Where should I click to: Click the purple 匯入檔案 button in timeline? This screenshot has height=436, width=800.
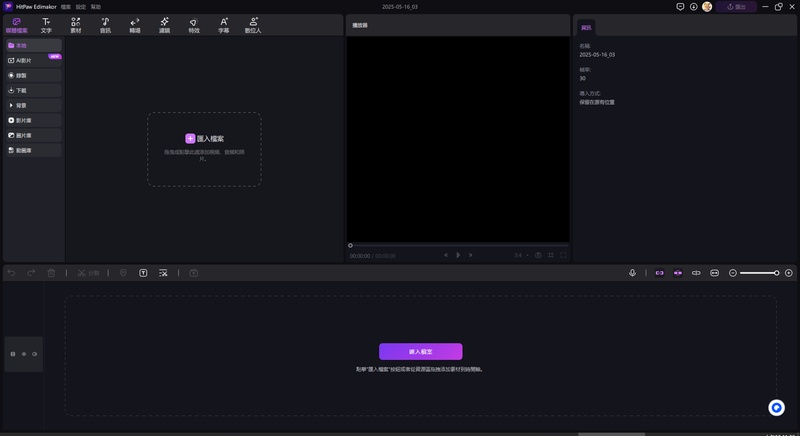[420, 352]
